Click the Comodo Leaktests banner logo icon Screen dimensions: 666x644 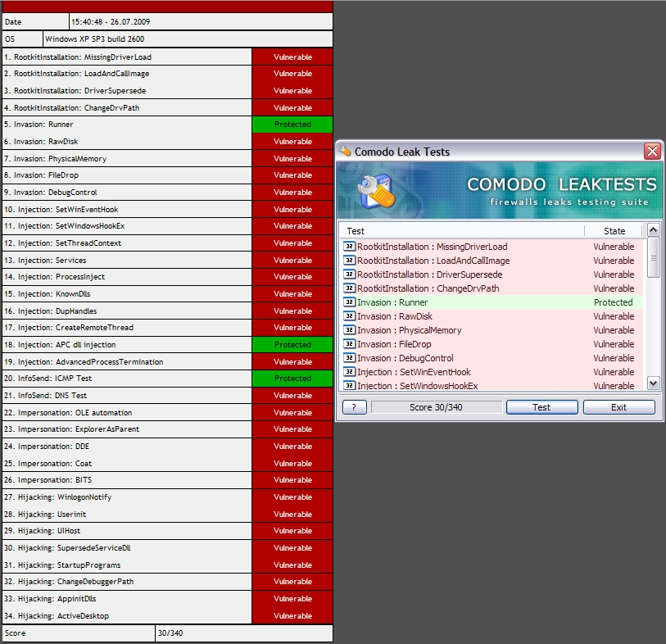376,192
